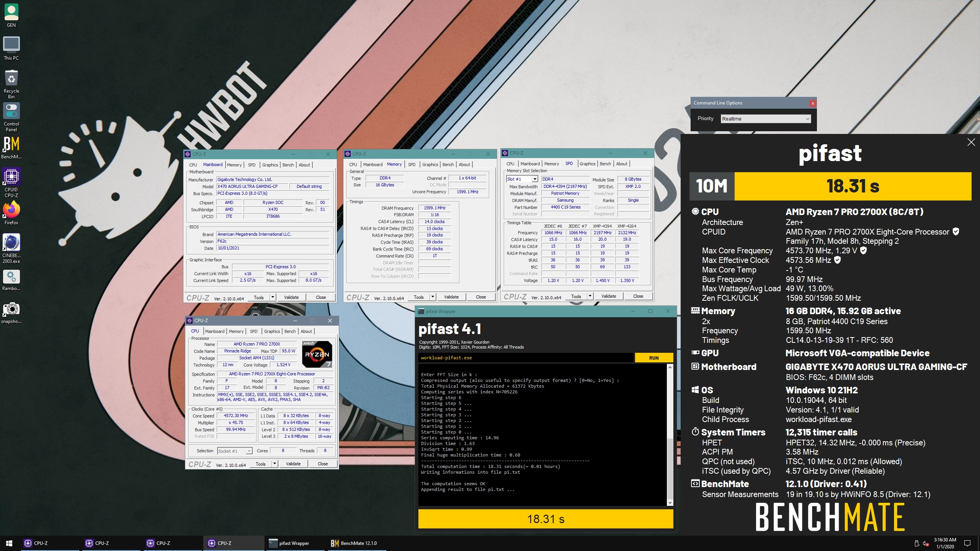Select first CPU-Z taskbar item
This screenshot has width=980, height=551.
point(50,543)
